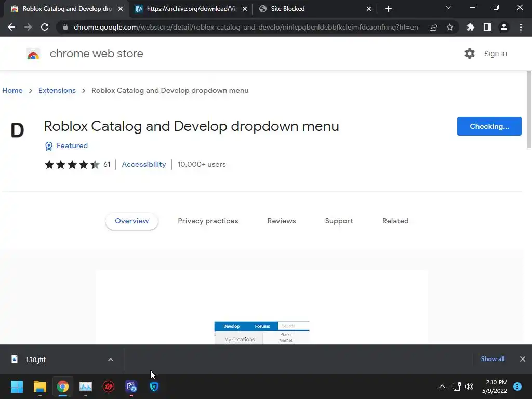Open the Privacy practices tab
The width and height of the screenshot is (532, 399).
click(208, 221)
